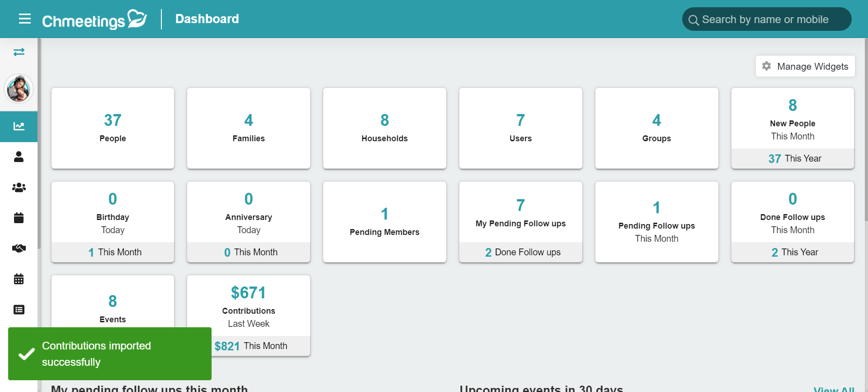This screenshot has width=868, height=392.
Task: Open the user profile avatar
Action: (19, 88)
